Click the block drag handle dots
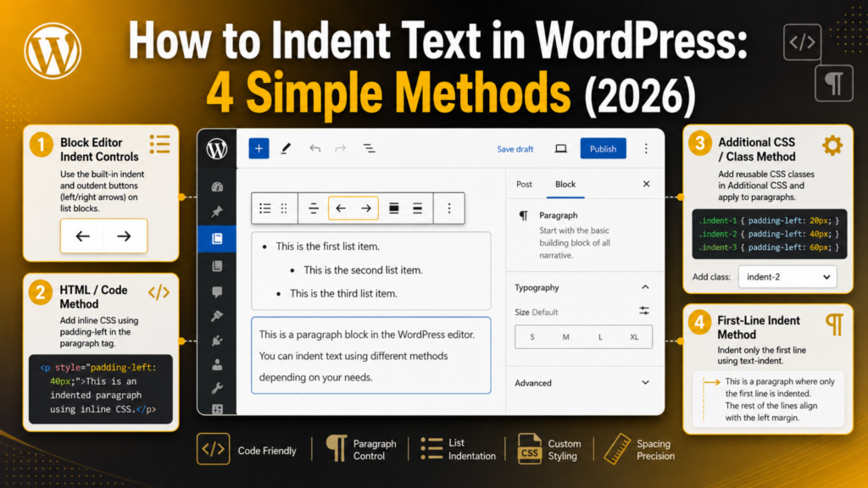 click(284, 208)
